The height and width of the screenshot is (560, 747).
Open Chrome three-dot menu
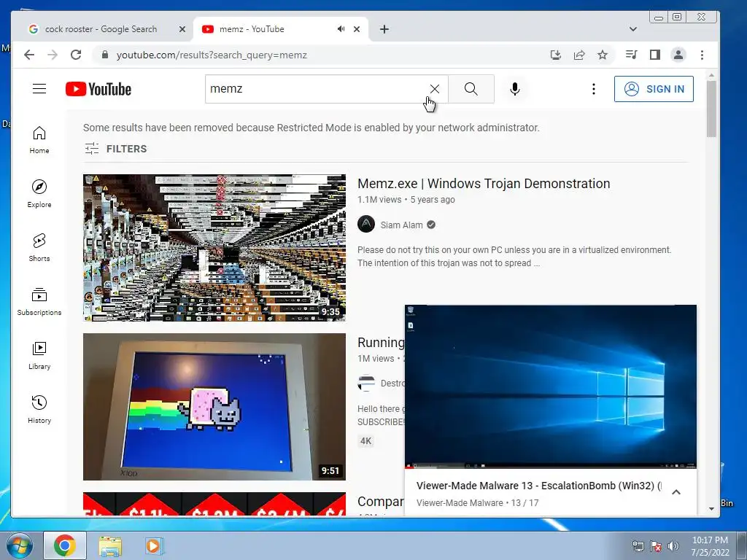tap(702, 55)
